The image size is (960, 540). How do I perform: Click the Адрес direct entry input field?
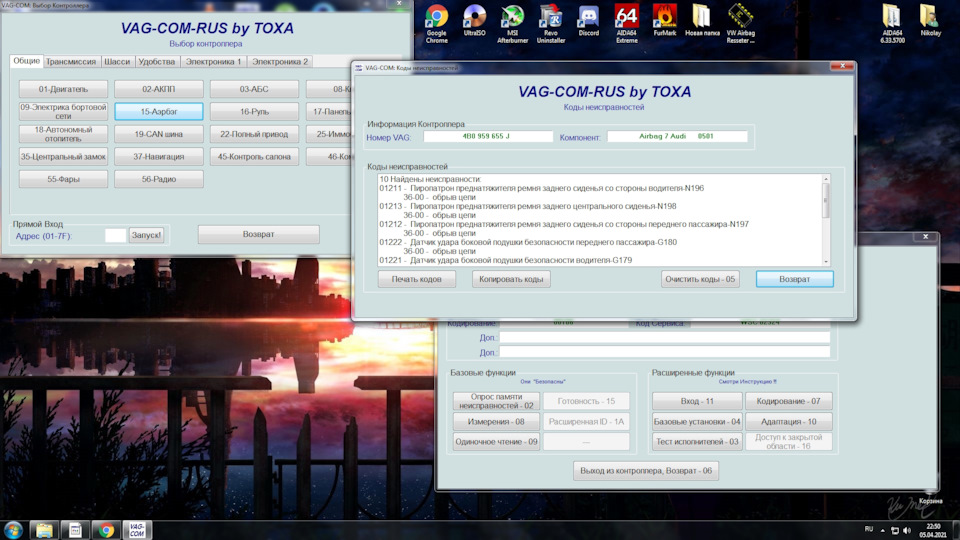(x=115, y=235)
